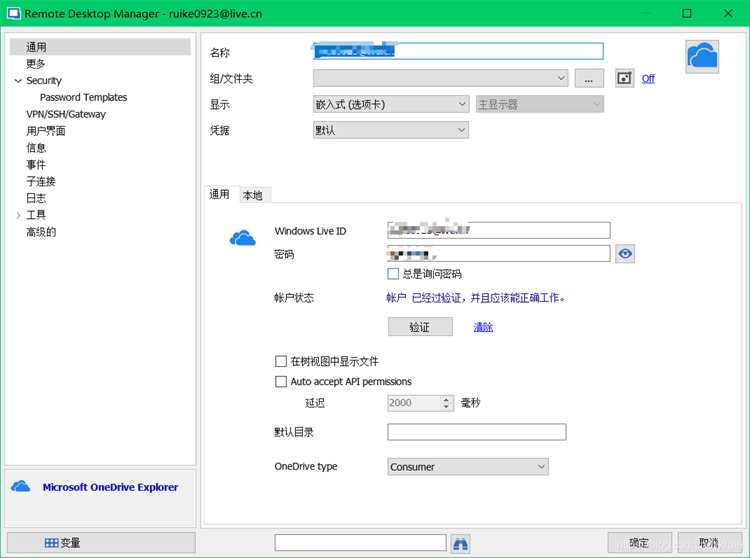Click the ... browse button for folder
The height and width of the screenshot is (558, 750).
pos(589,78)
